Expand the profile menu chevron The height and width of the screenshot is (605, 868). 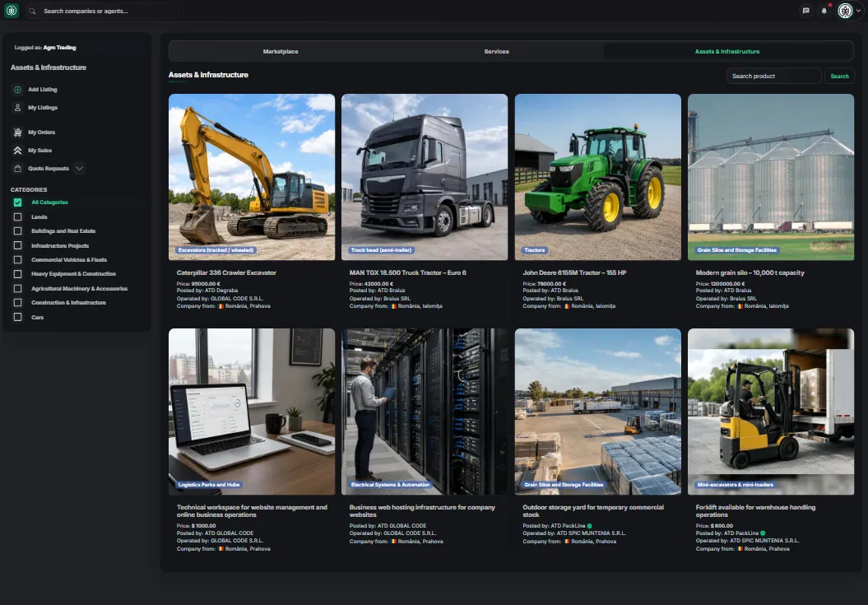(x=859, y=11)
